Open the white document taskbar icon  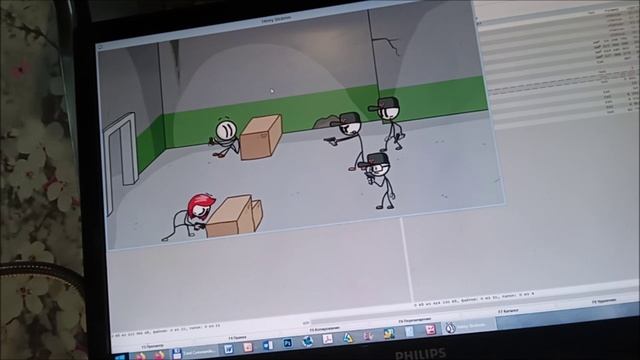coord(409,331)
